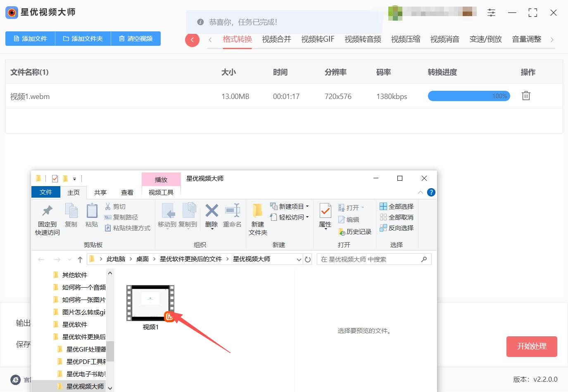Click the 属性 properties icon
Viewport: 568px width, 392px height.
point(325,211)
